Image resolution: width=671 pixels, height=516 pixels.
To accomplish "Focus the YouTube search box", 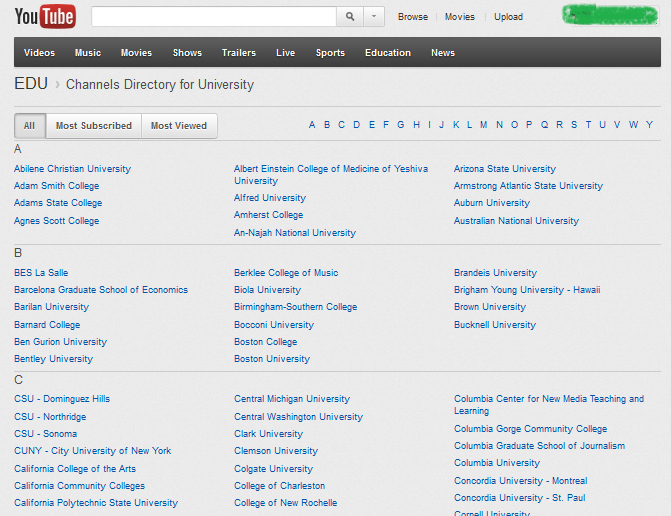I will pyautogui.click(x=214, y=17).
